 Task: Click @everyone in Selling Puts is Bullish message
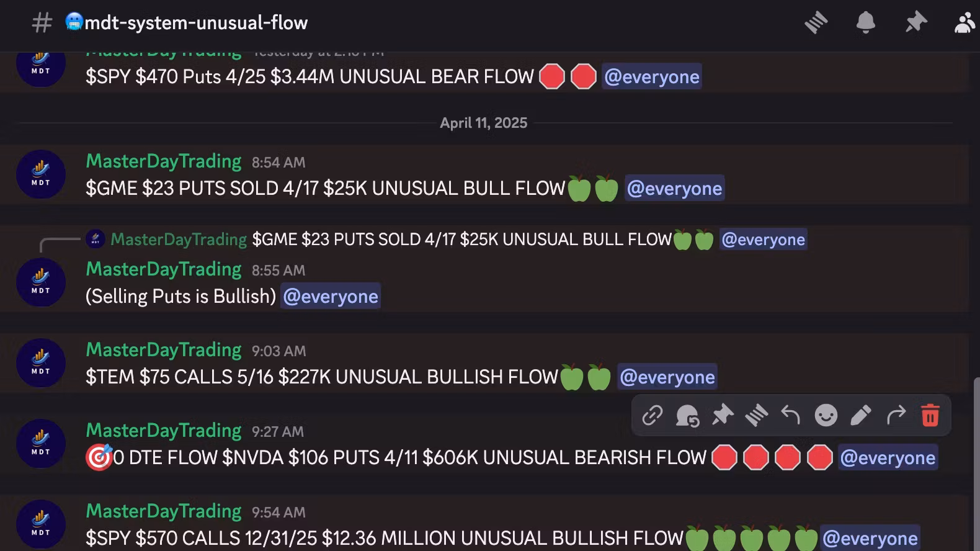[x=331, y=297]
